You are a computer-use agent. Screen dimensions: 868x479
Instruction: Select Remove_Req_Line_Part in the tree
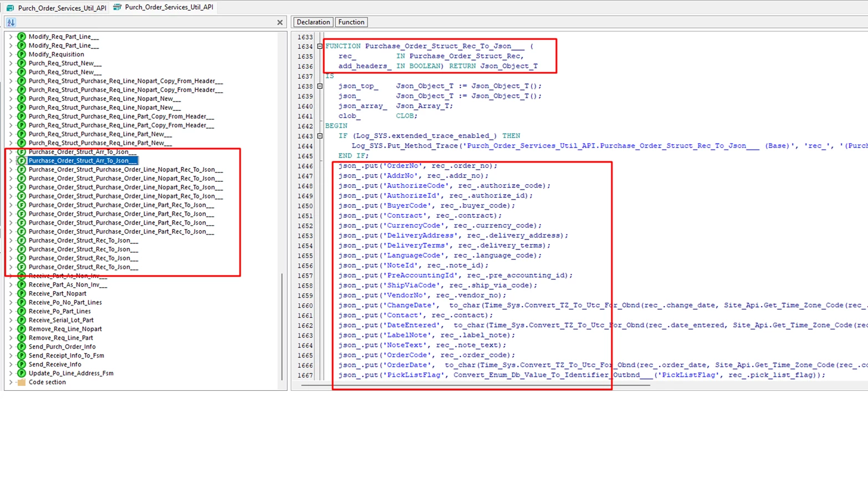click(61, 338)
